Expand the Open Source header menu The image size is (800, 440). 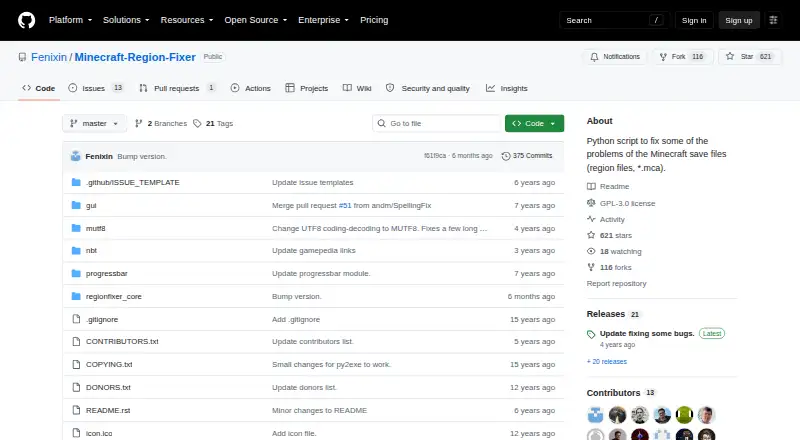(256, 20)
